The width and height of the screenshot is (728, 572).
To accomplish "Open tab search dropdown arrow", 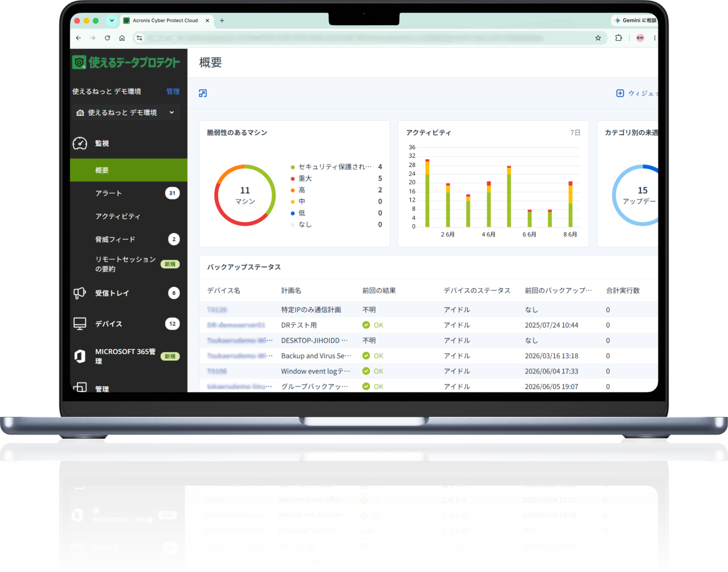I will (111, 20).
